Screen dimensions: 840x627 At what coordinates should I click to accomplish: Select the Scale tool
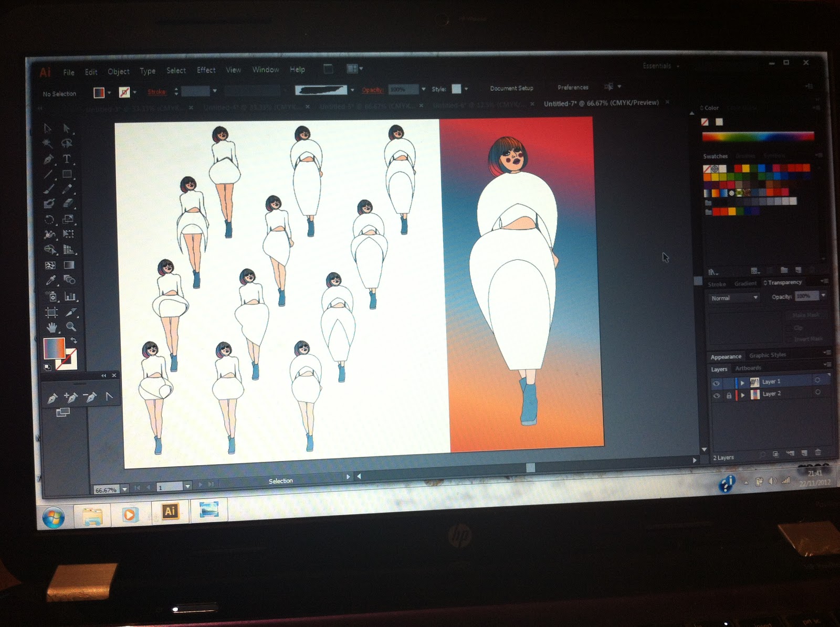[x=68, y=219]
